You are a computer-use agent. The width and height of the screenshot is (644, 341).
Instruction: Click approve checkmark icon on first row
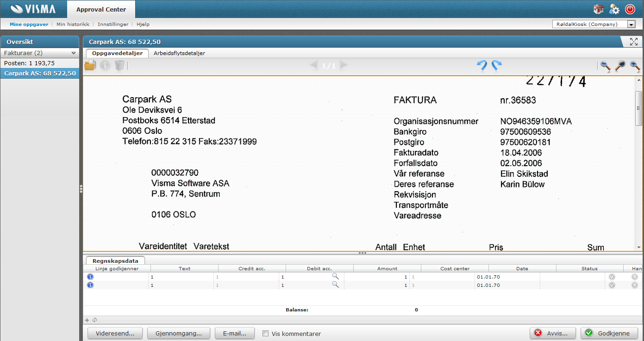pos(612,277)
